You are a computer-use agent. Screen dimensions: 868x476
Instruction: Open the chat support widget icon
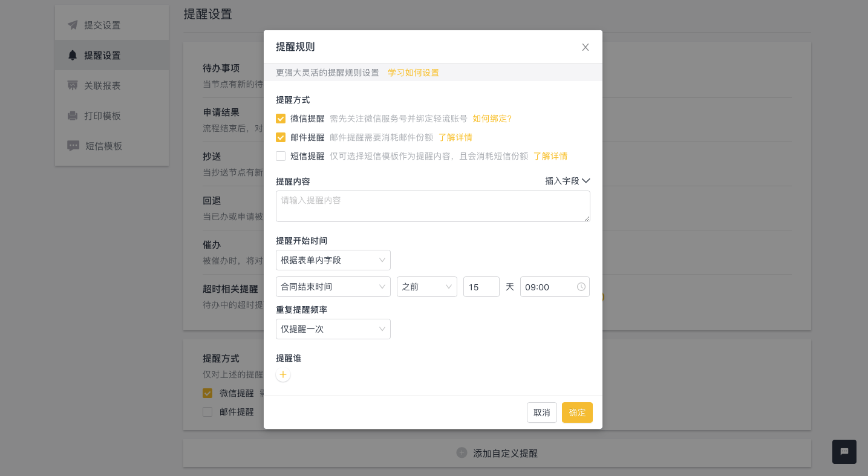pos(844,452)
